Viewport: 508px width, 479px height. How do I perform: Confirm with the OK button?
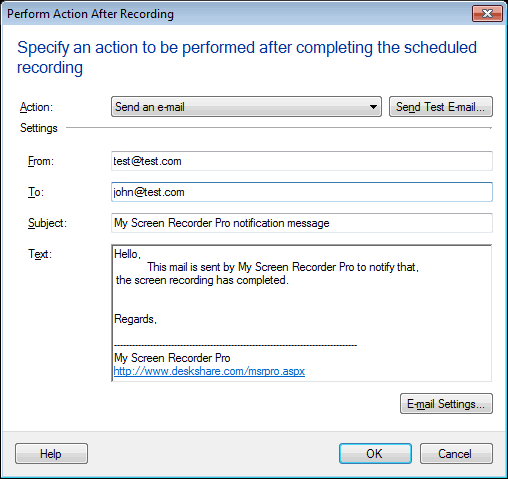click(375, 454)
